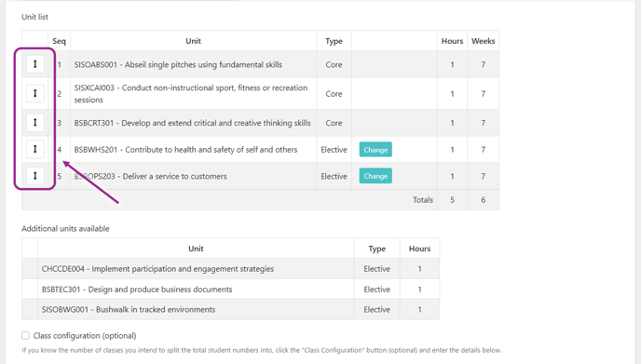Click the Unit header in Additional units table
Image resolution: width=641 pixels, height=364 pixels.
(x=196, y=249)
